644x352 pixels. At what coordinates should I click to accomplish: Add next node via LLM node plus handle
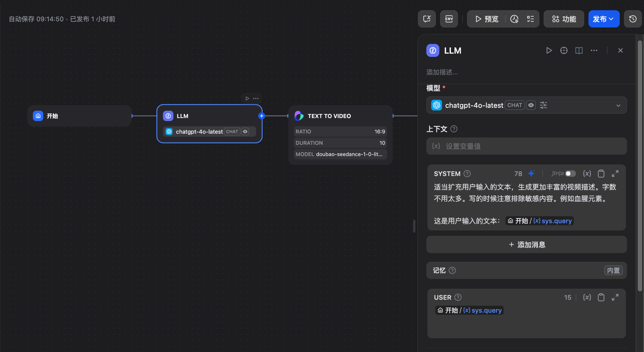[262, 116]
